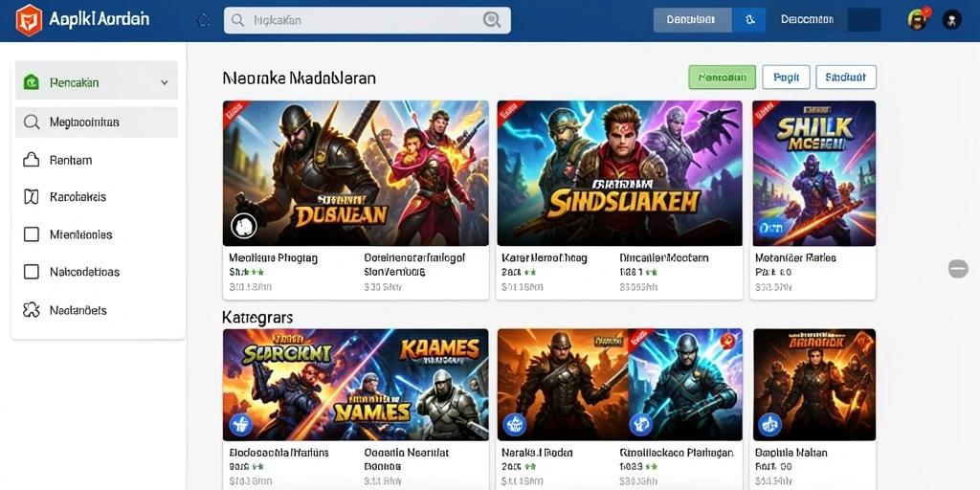Image resolution: width=980 pixels, height=490 pixels.
Task: Select Megnooinitas in the sidebar
Action: pos(97,122)
